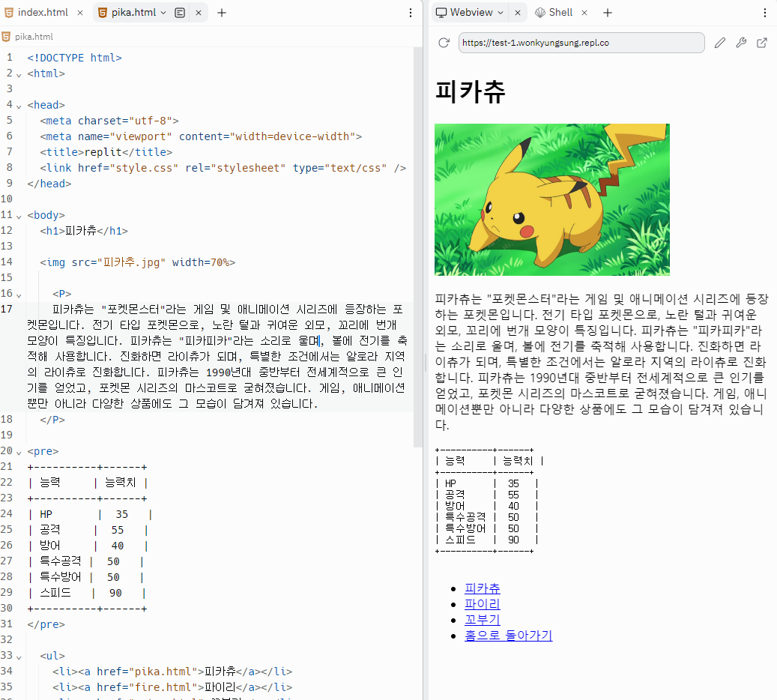Image resolution: width=777 pixels, height=700 pixels.
Task: Click the </pre> closing tag line
Action: [46, 624]
